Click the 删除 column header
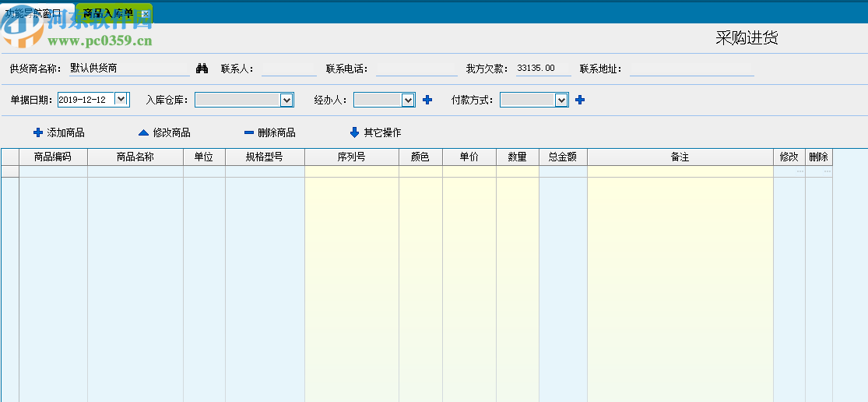 [819, 157]
